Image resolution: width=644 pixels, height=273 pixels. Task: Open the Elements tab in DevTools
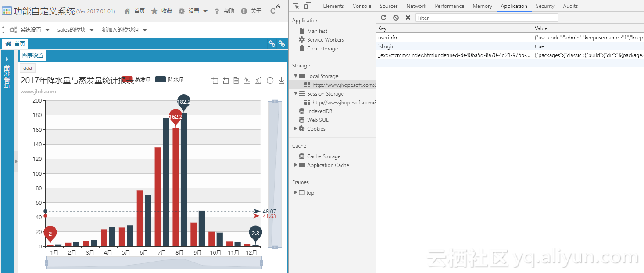click(333, 6)
